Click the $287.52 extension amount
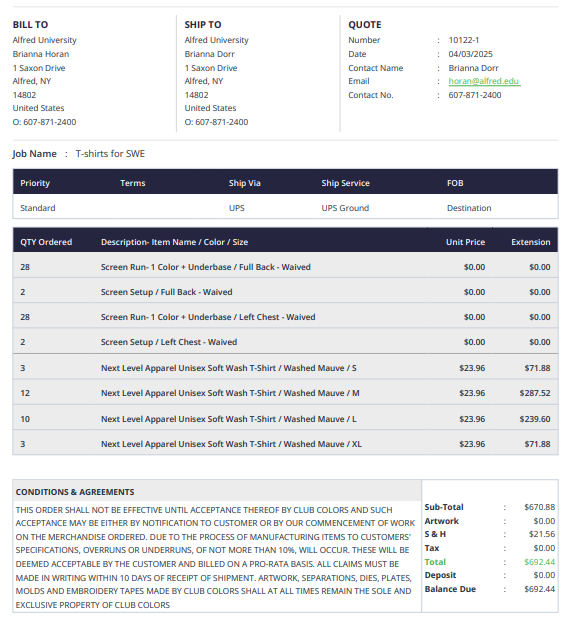Viewport: 569px width, 623px height. point(535,393)
